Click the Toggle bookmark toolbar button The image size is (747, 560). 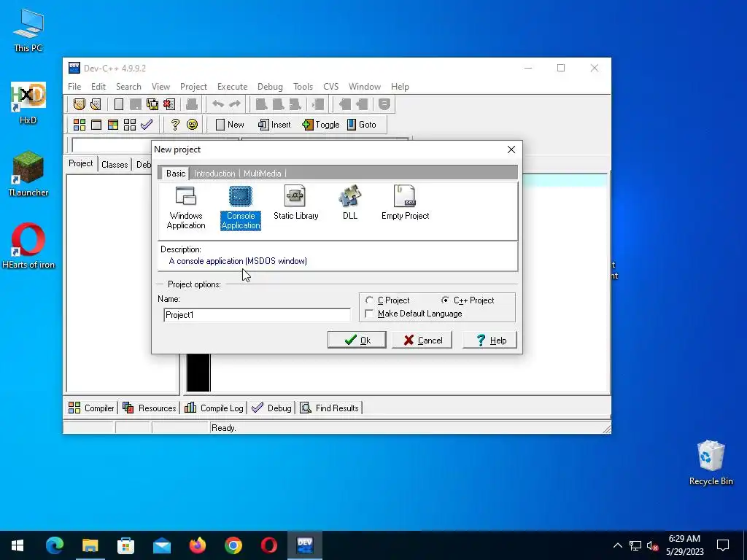click(321, 125)
